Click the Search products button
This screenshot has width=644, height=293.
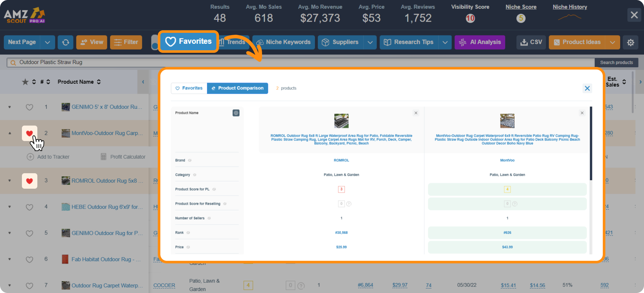[617, 62]
